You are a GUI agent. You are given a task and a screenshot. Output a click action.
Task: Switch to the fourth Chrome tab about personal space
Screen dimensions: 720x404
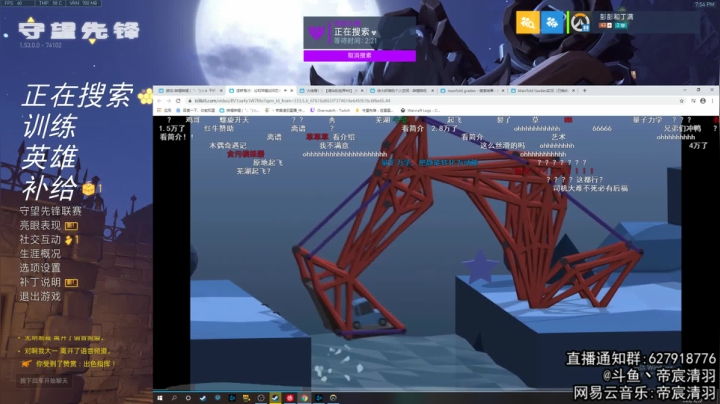tap(402, 90)
